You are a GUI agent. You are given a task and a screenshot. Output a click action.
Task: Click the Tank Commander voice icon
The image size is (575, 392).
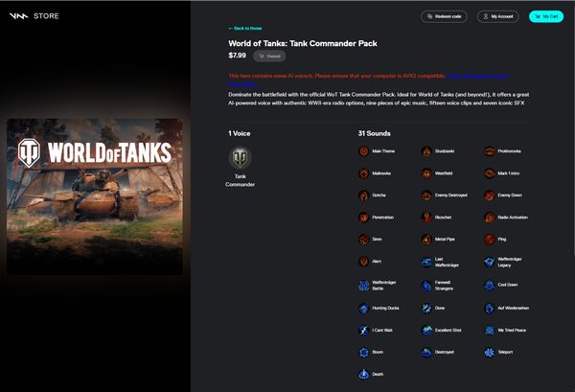pos(241,158)
